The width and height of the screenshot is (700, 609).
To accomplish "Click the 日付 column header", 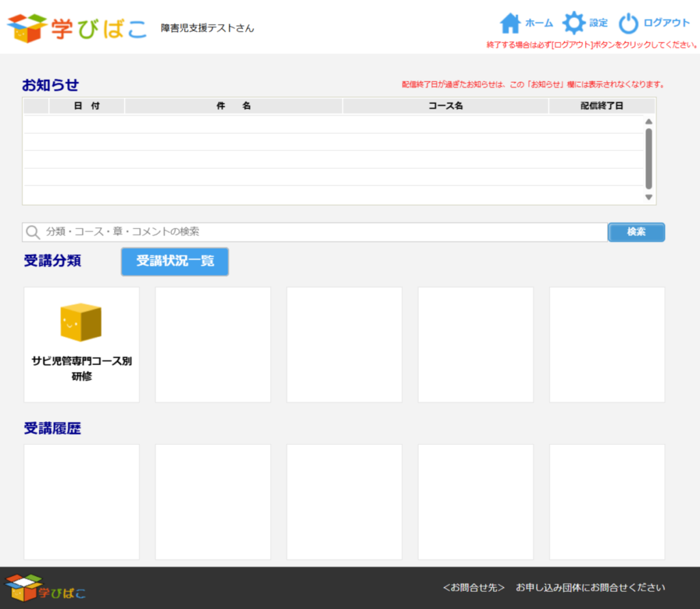I will (x=87, y=106).
